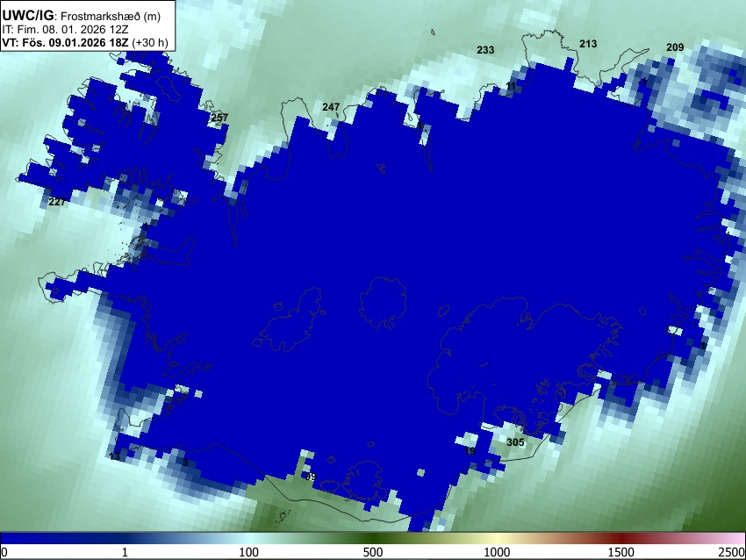Click the map value 227

[x=57, y=202]
